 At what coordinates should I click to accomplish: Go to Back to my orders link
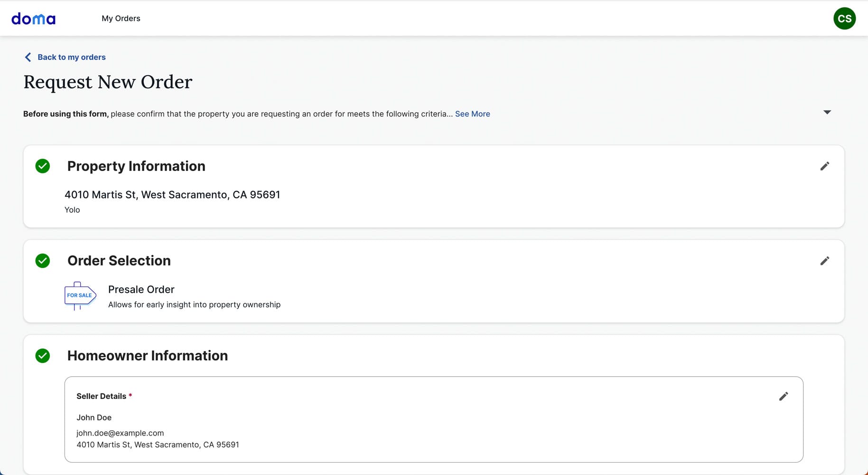click(x=71, y=57)
